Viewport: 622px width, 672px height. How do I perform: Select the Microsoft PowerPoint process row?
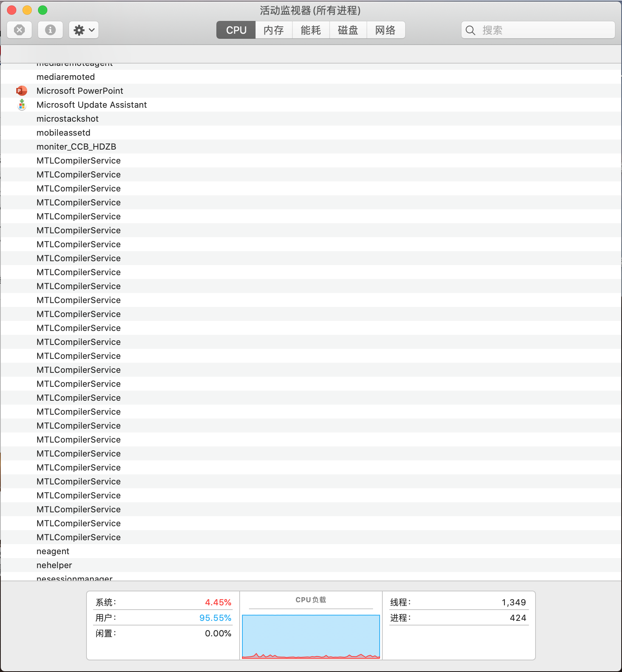point(80,91)
